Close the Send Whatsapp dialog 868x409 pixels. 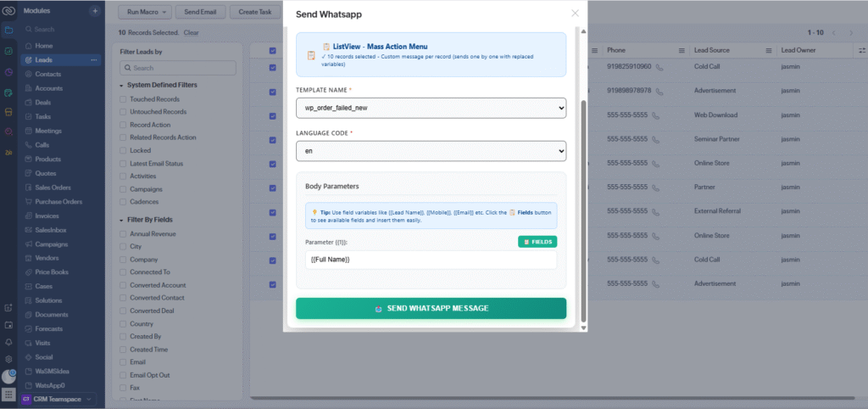coord(576,14)
